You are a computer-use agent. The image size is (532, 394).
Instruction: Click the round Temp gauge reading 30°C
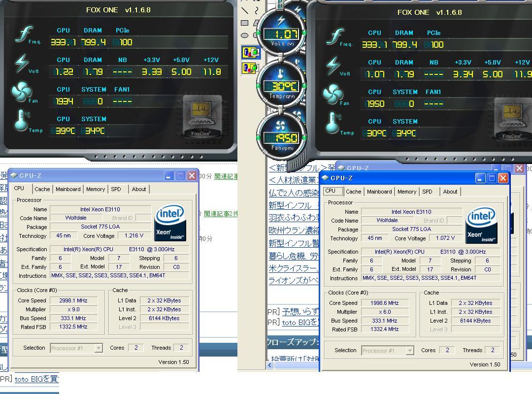281,85
